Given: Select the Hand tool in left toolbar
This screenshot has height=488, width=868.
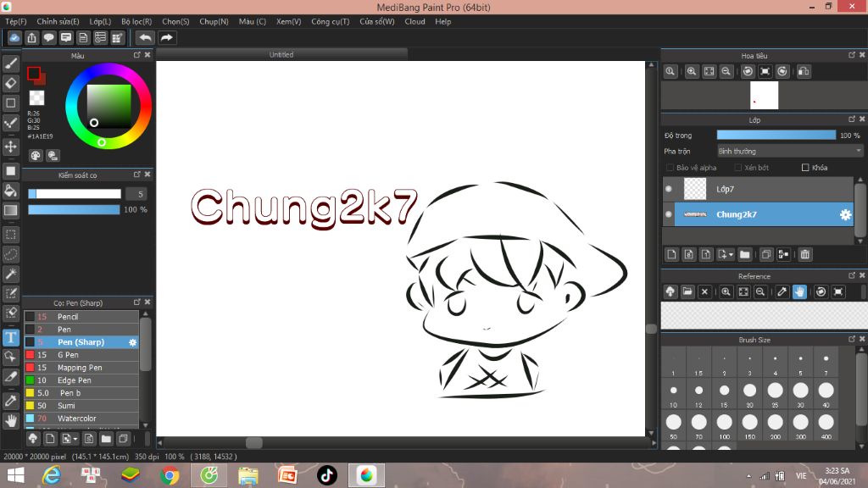Looking at the screenshot, I should (10, 421).
